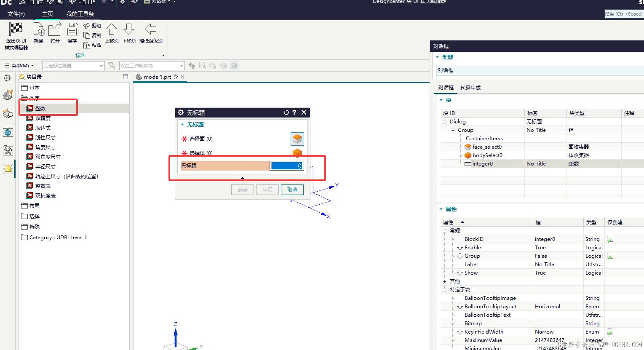Switch to the 我的工具条 ribbon tab
This screenshot has width=644, height=350.
click(x=80, y=14)
